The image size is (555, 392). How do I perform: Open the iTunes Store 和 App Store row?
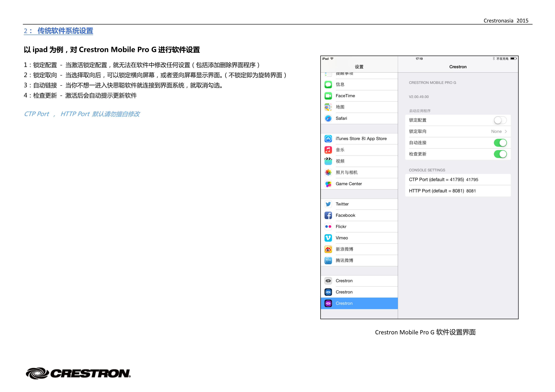(359, 139)
